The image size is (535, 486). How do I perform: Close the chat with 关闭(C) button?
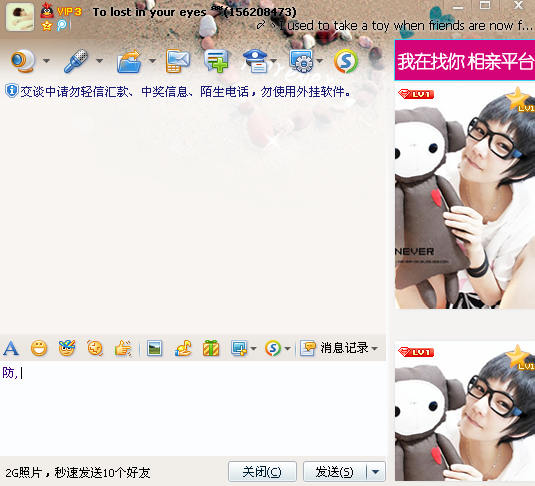[x=262, y=472]
